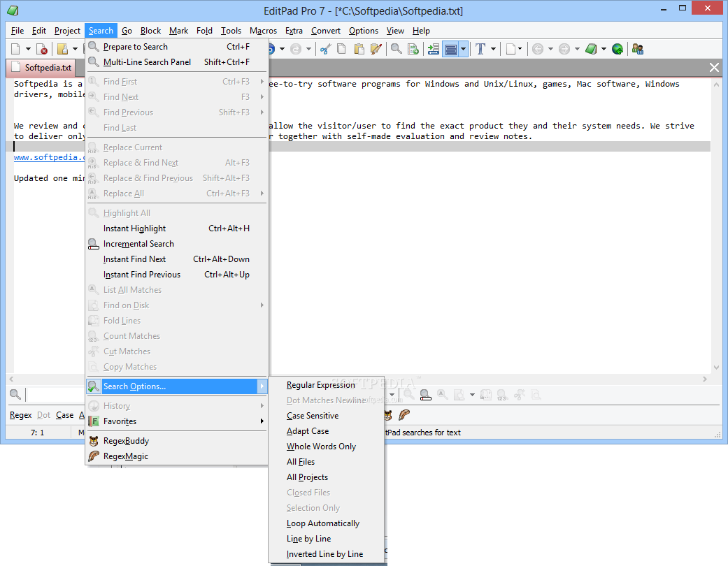Click the forward navigation arrow toolbar icon

tap(564, 49)
